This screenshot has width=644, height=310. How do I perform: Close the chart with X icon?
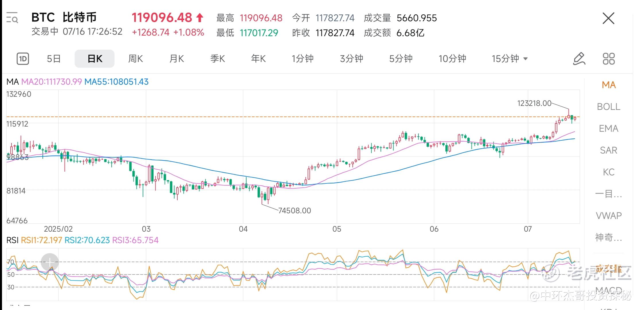(x=608, y=18)
